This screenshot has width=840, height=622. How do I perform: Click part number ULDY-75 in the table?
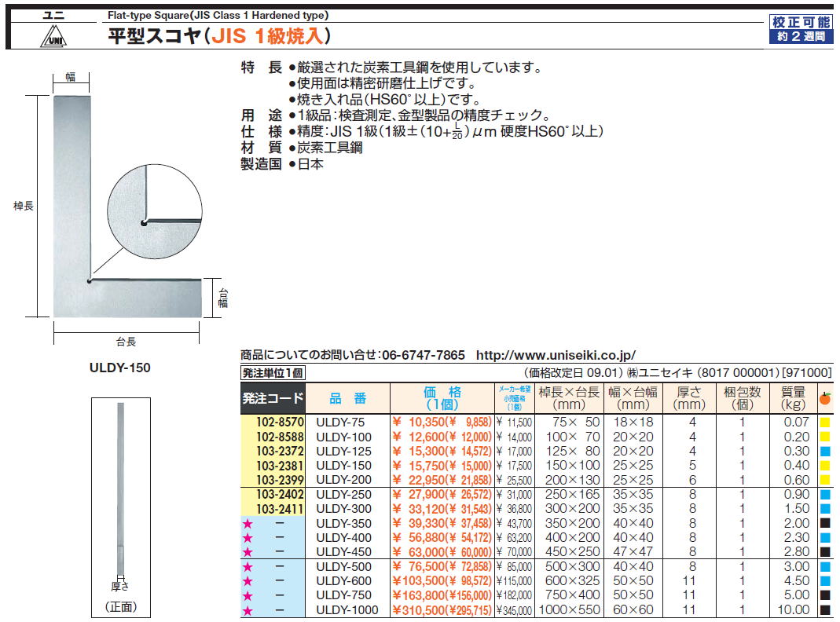(x=340, y=423)
